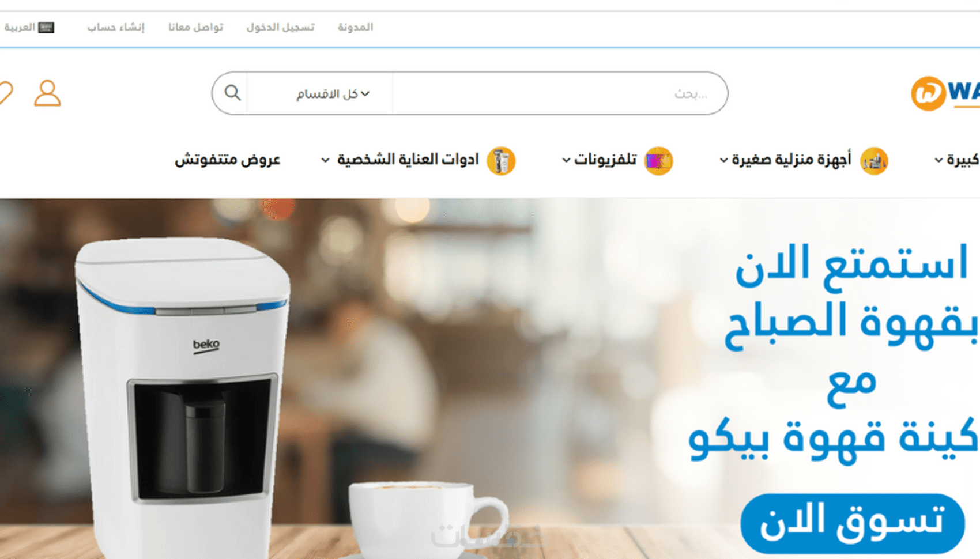Image resolution: width=980 pixels, height=559 pixels.
Task: Open the user account icon
Action: coord(47,93)
